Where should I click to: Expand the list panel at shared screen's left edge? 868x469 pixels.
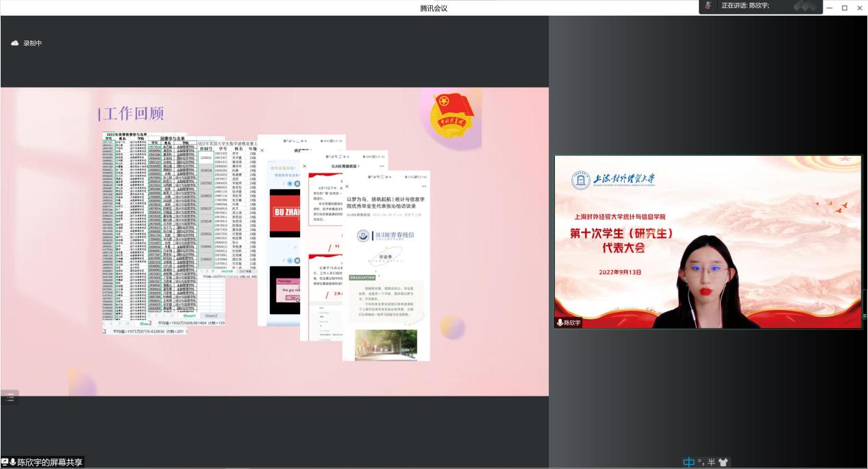click(x=10, y=397)
